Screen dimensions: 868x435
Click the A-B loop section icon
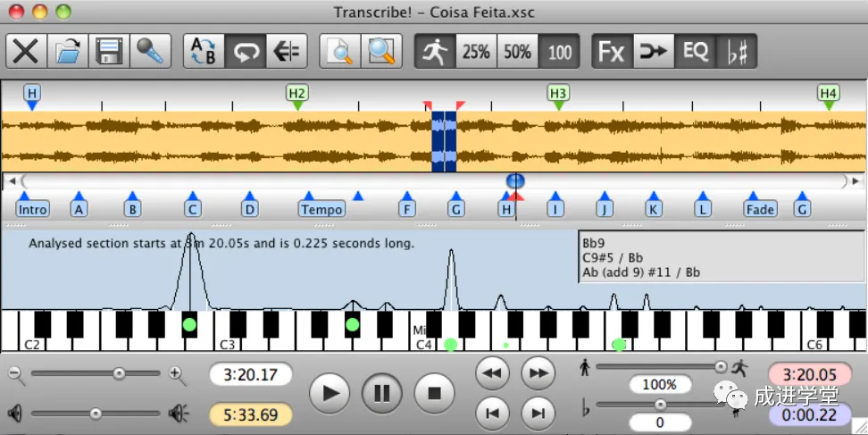click(x=204, y=52)
